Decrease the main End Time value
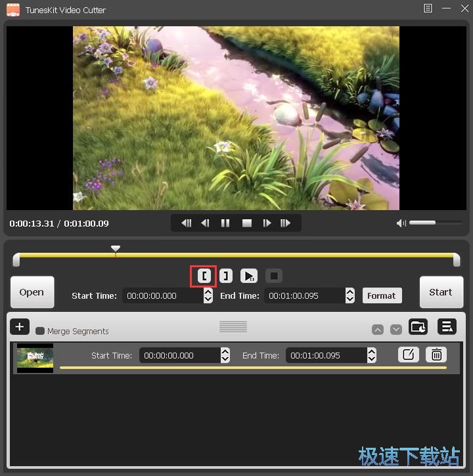The width and height of the screenshot is (473, 476). tap(350, 299)
